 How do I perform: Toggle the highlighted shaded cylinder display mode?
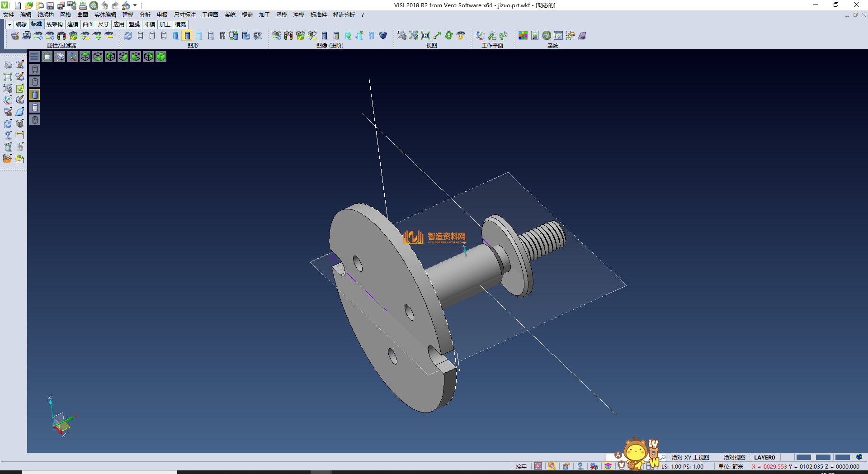pyautogui.click(x=188, y=36)
